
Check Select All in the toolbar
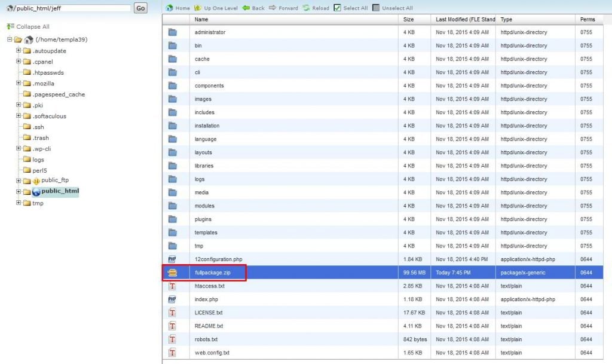(337, 8)
